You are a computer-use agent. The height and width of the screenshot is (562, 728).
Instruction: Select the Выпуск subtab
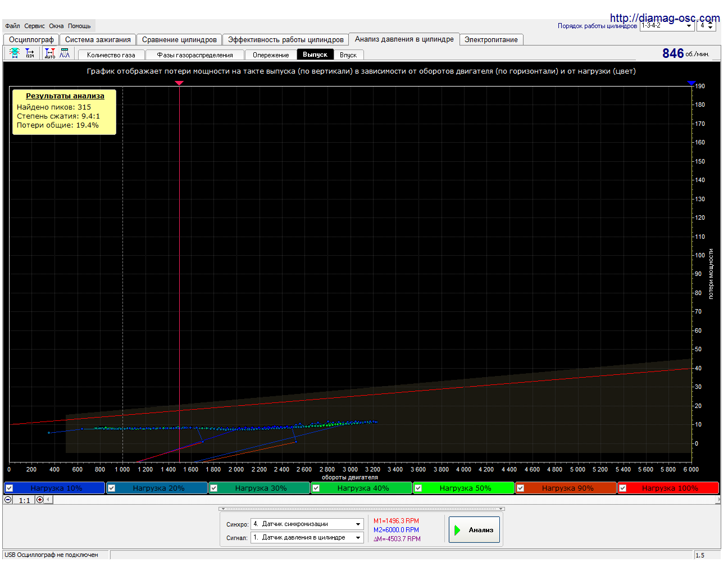[x=315, y=55]
